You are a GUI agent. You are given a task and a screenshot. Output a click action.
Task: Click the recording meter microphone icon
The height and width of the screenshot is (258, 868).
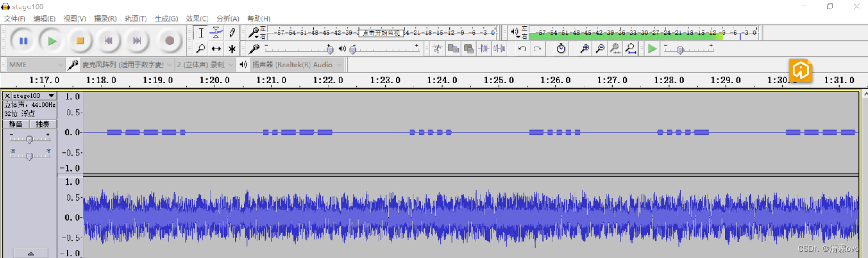tap(253, 32)
